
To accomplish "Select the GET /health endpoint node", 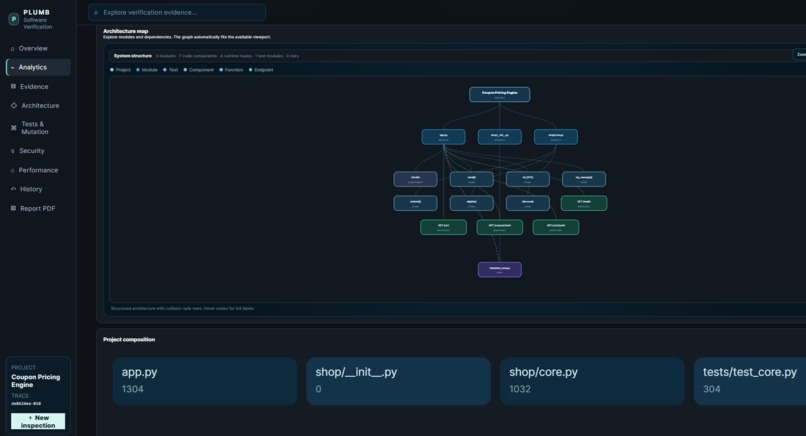I will (584, 203).
